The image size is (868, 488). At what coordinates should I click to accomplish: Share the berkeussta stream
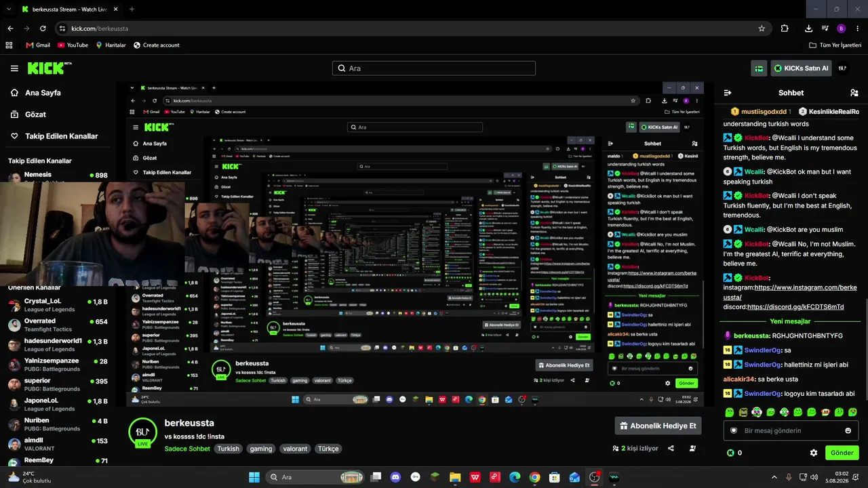click(671, 448)
